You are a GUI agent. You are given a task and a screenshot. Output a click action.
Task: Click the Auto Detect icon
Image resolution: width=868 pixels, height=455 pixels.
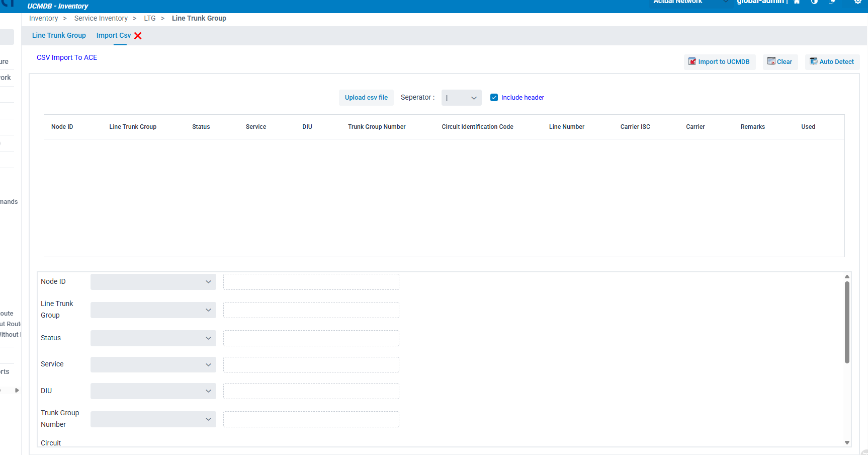tap(813, 61)
